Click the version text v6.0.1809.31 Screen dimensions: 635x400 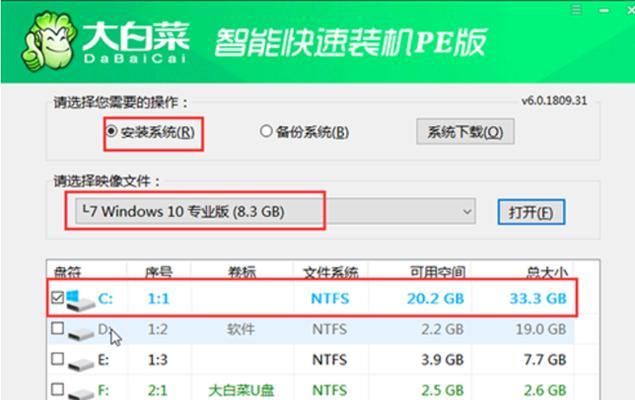tap(554, 101)
